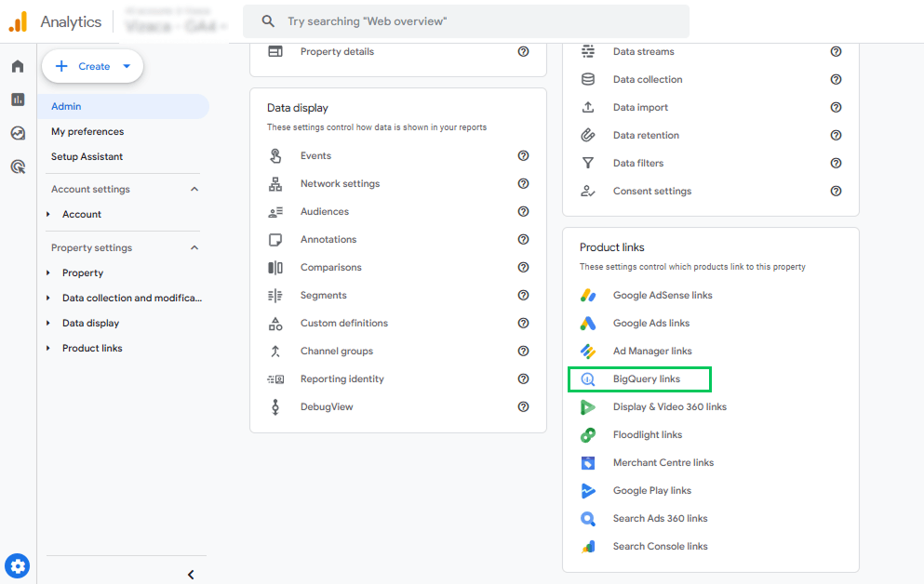924x584 pixels.
Task: Open help for DebugView
Action: coord(523,406)
